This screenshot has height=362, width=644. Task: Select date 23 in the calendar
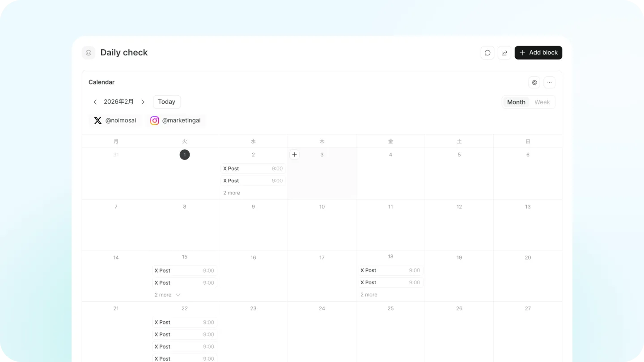pos(253,308)
